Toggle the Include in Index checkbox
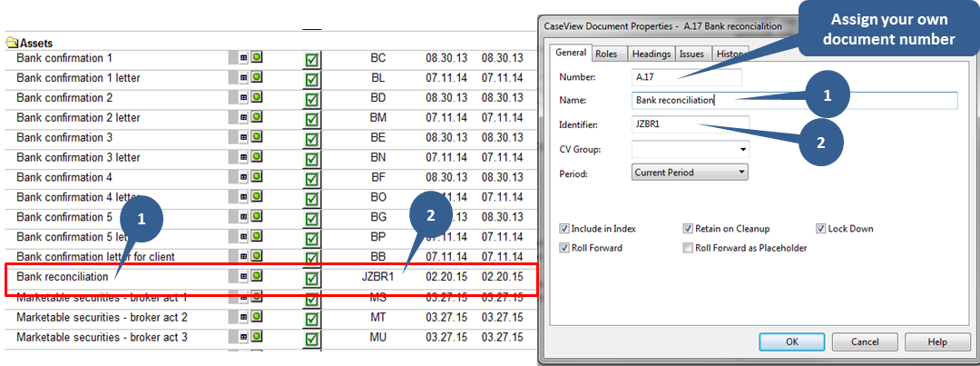 point(564,229)
